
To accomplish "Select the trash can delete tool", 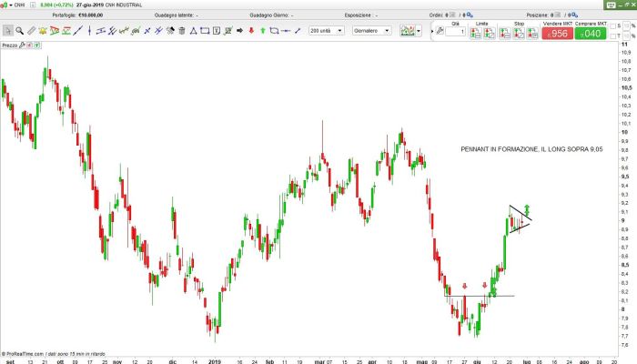I will (x=182, y=30).
